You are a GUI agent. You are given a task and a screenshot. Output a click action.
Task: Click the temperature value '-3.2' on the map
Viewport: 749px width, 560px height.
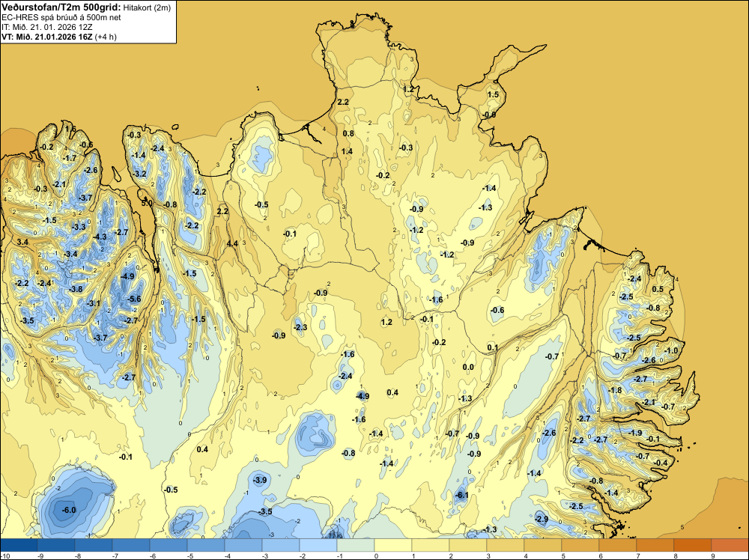pos(139,174)
